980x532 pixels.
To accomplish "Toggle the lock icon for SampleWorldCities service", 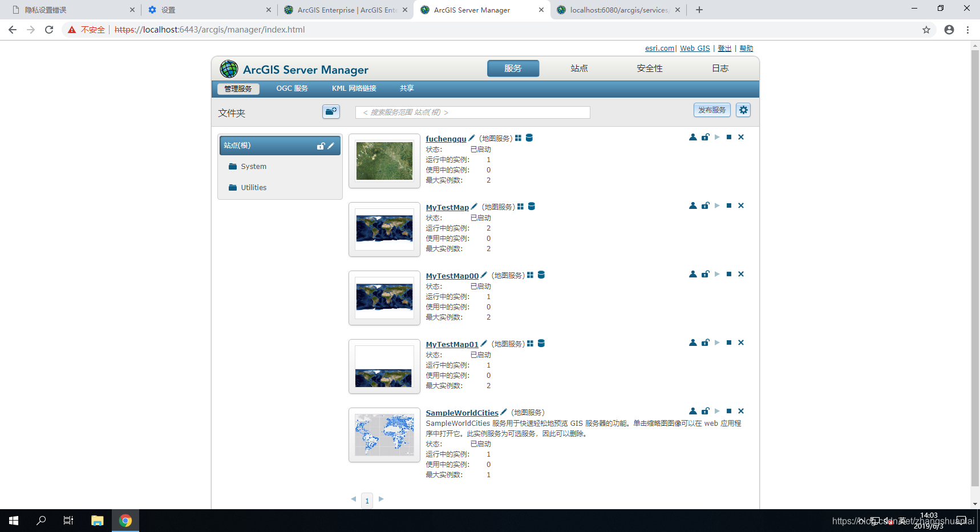I will 706,411.
